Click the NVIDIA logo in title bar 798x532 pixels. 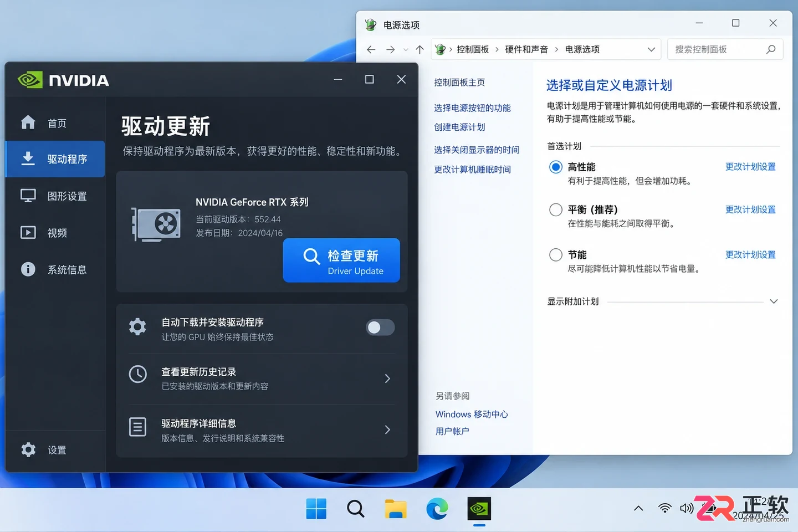click(x=63, y=80)
